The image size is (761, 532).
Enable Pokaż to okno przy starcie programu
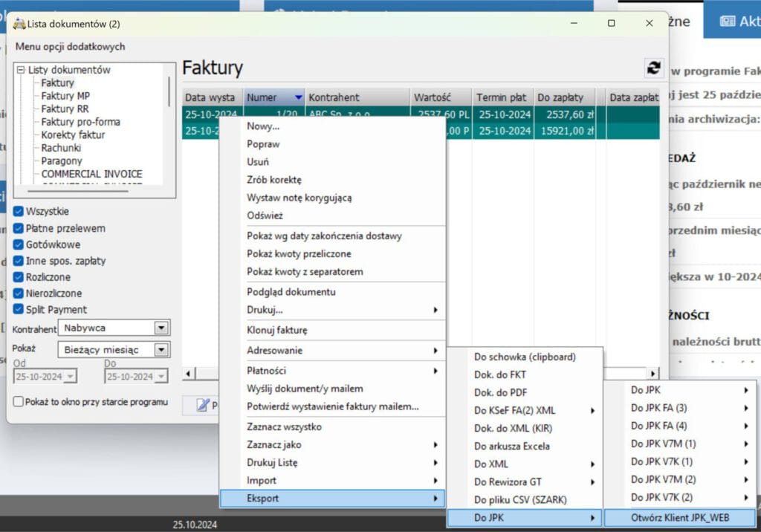coord(19,402)
